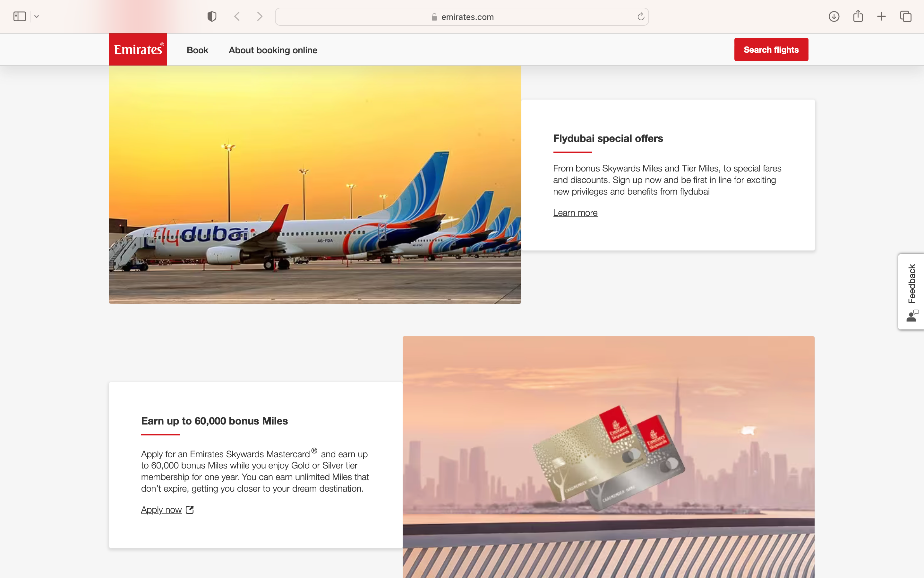The width and height of the screenshot is (924, 578).
Task: Click the Feedback person icon
Action: (x=912, y=316)
